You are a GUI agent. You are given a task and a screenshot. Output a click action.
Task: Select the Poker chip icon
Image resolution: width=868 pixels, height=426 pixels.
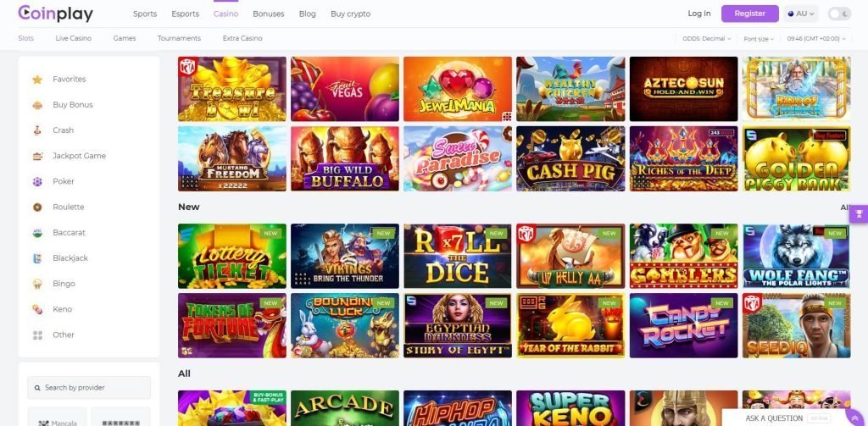(37, 181)
